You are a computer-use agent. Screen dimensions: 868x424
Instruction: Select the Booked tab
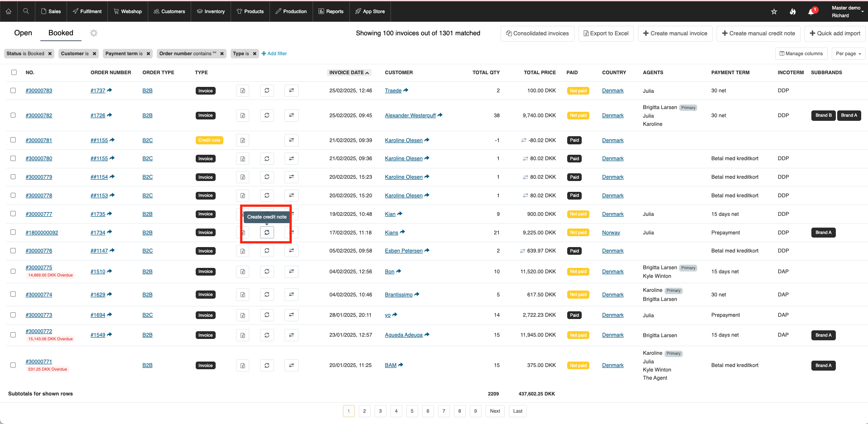click(61, 33)
